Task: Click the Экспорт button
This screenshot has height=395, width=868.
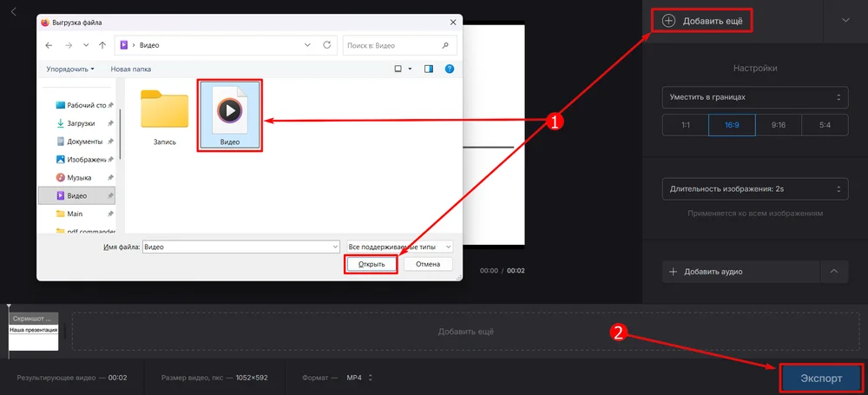Action: tap(820, 379)
